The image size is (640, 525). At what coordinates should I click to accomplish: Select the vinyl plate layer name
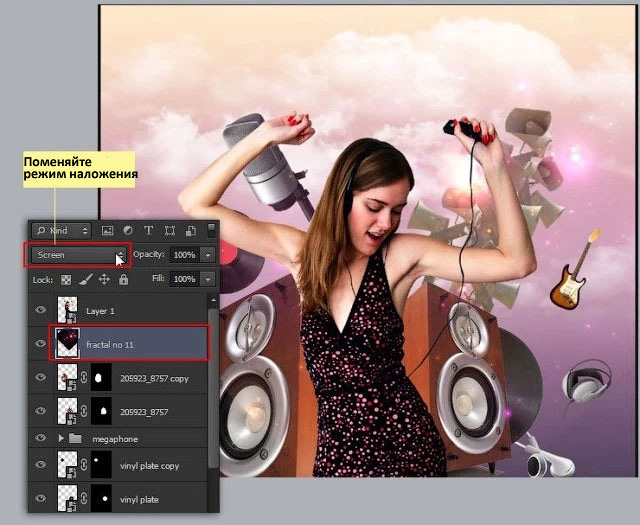[x=139, y=500]
